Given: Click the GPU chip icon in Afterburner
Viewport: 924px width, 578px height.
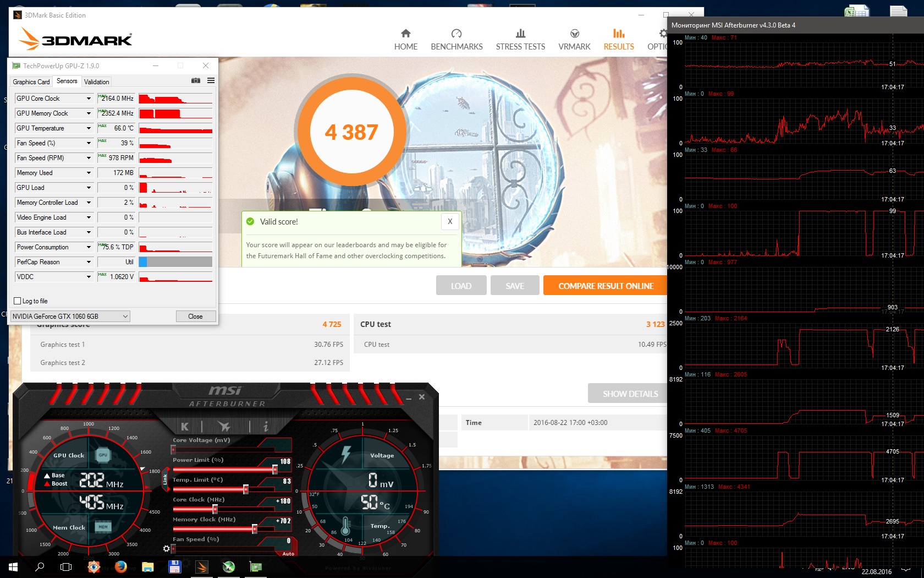Looking at the screenshot, I should point(103,455).
